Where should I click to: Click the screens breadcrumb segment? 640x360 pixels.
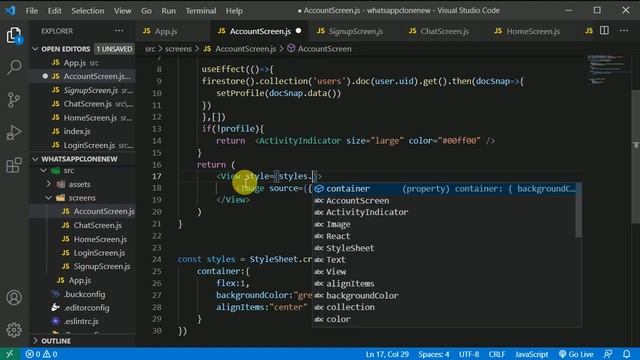(178, 49)
